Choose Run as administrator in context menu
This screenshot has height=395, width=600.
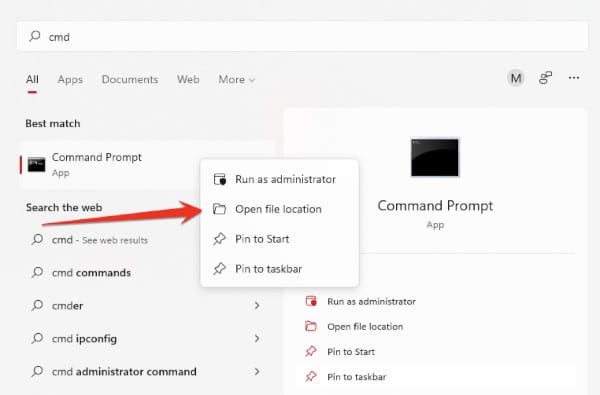tap(279, 179)
